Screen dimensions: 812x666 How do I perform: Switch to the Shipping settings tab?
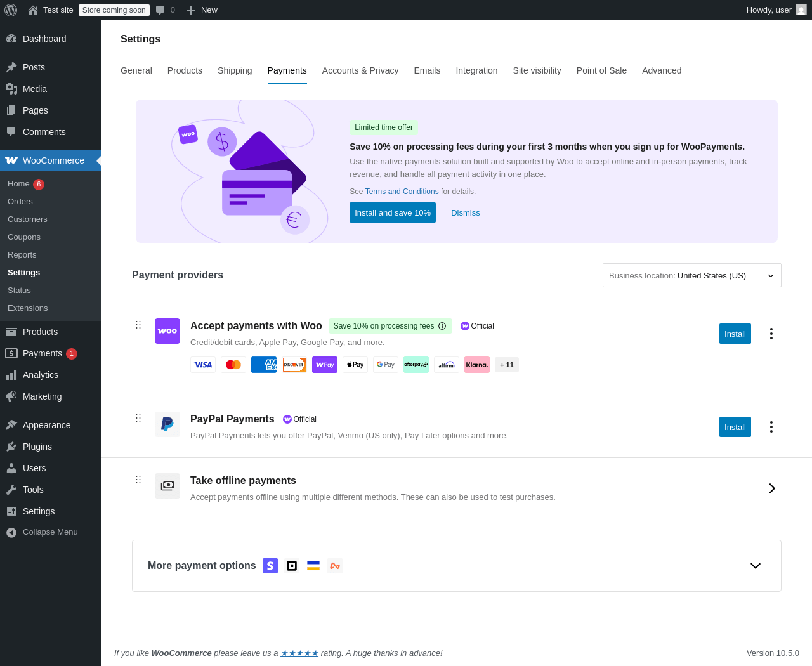point(235,70)
